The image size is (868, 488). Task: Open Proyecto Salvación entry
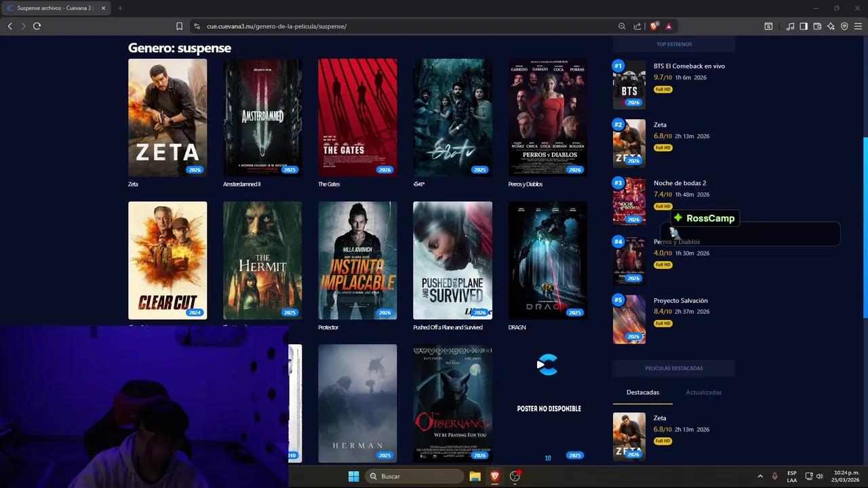[681, 300]
